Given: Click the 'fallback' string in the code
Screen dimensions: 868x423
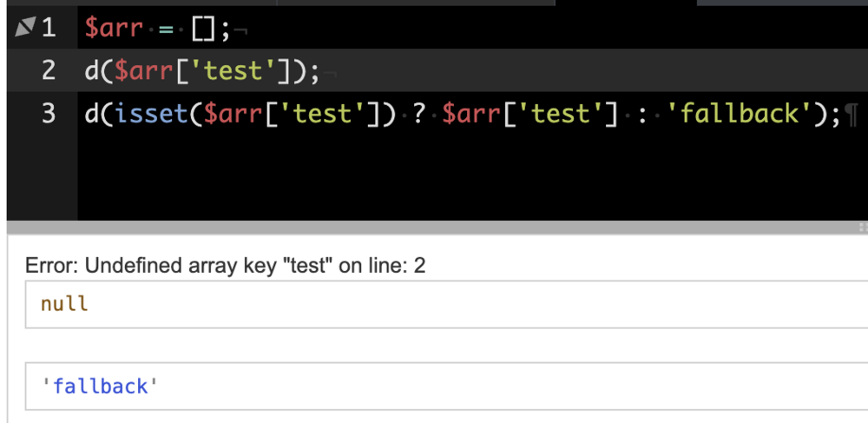Looking at the screenshot, I should pyautogui.click(x=738, y=113).
